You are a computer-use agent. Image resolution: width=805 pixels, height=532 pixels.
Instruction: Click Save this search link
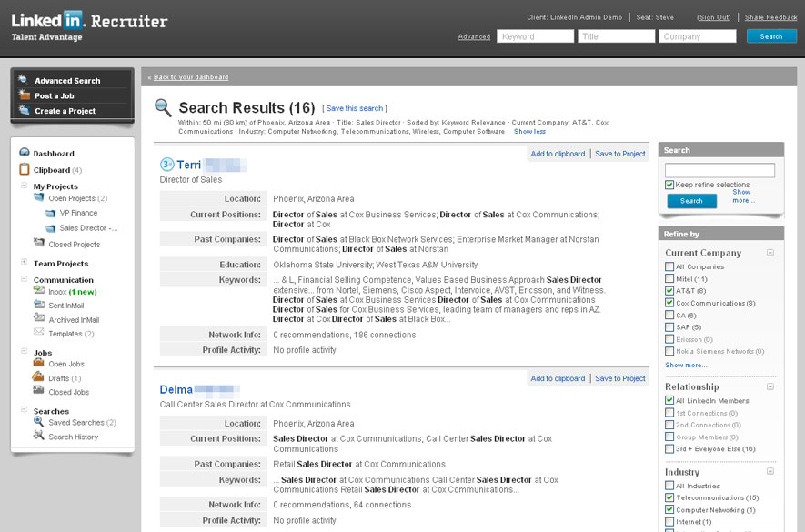pyautogui.click(x=354, y=107)
